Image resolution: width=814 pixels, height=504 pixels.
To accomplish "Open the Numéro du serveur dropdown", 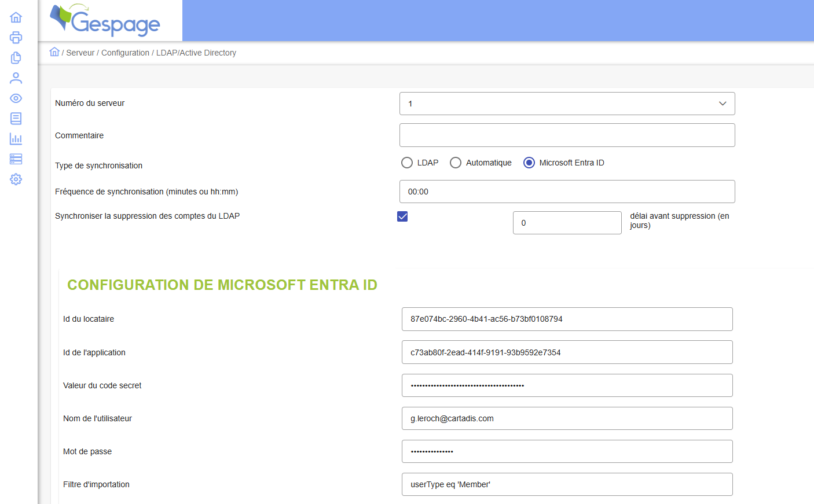I will [567, 104].
